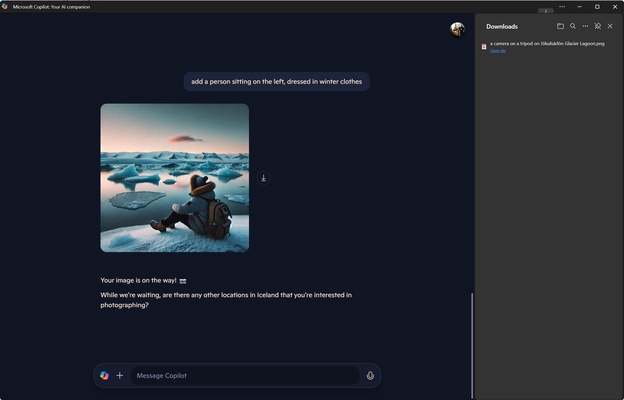Minimize the Copilot window
The width and height of the screenshot is (624, 400).
pyautogui.click(x=579, y=7)
